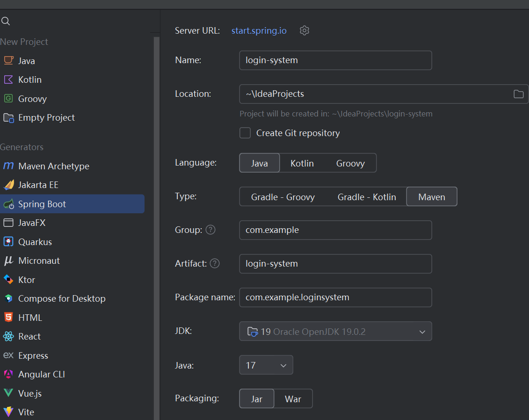Click the search magnifier icon

[x=6, y=21]
